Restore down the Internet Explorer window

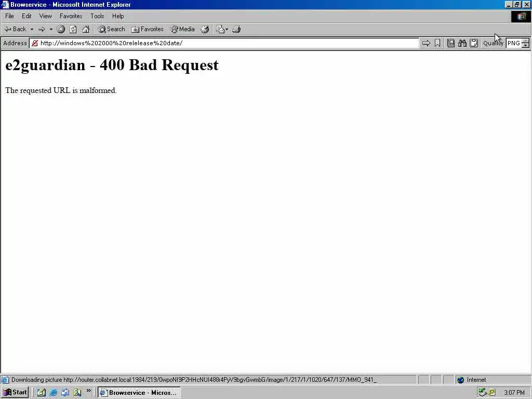coord(517,5)
